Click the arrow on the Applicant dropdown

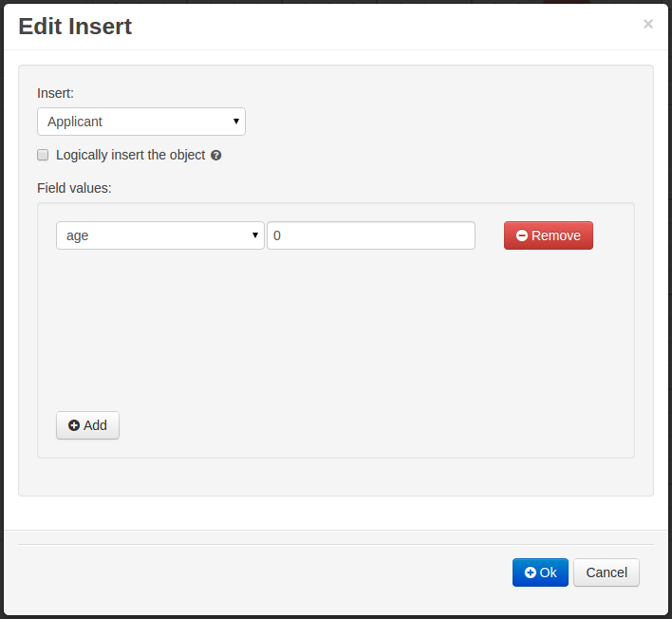pos(235,122)
